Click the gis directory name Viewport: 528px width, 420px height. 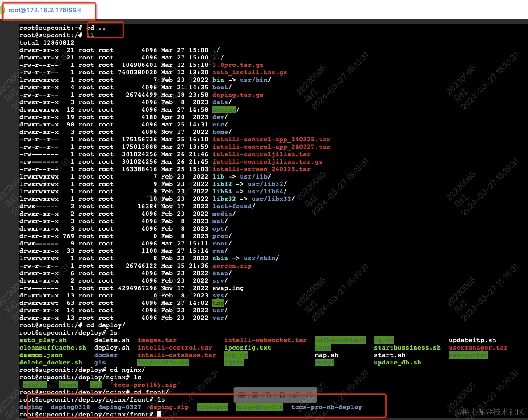tap(100, 362)
